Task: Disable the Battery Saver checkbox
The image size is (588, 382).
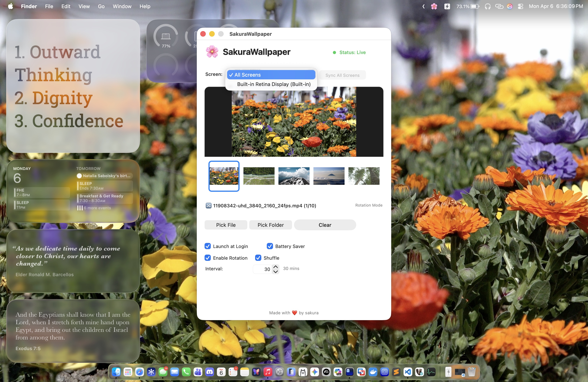Action: tap(269, 246)
